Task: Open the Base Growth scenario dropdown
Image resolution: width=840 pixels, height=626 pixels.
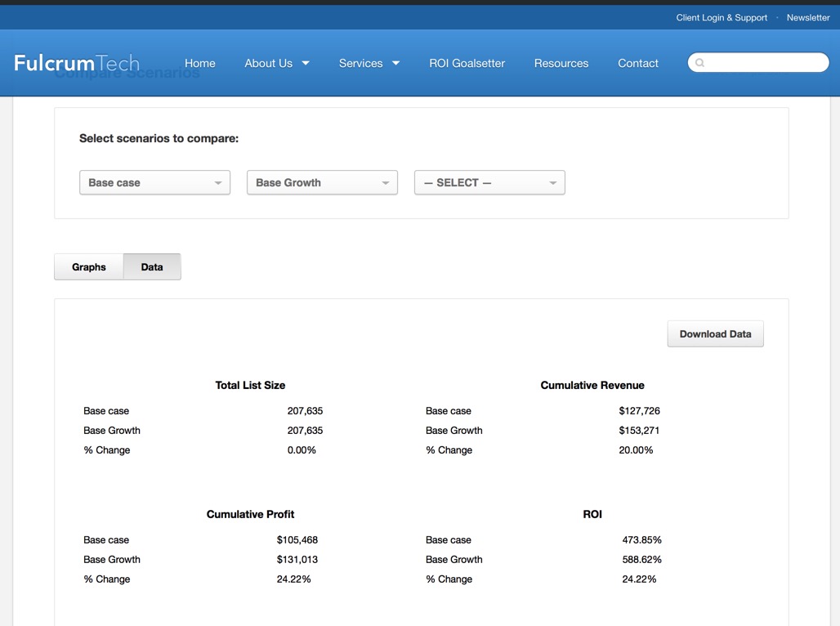Action: pos(321,182)
